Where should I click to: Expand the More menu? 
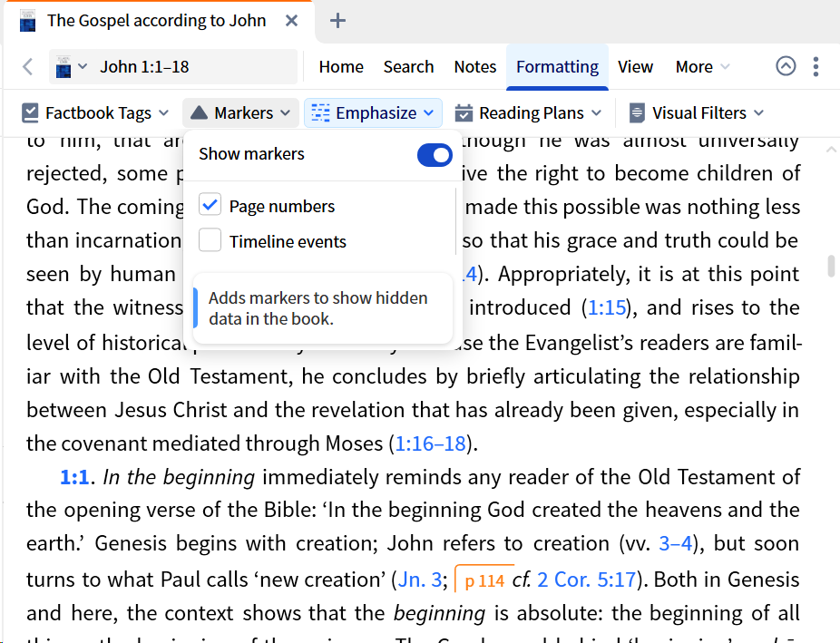pos(702,67)
